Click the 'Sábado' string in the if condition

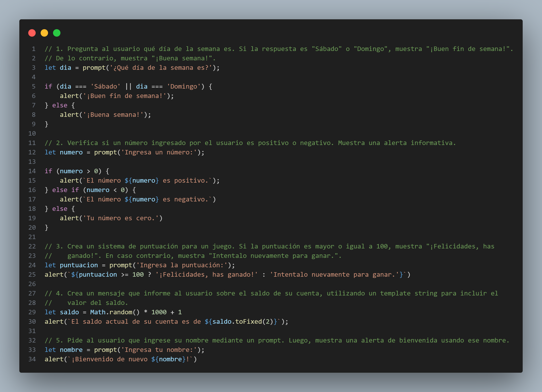tap(106, 87)
